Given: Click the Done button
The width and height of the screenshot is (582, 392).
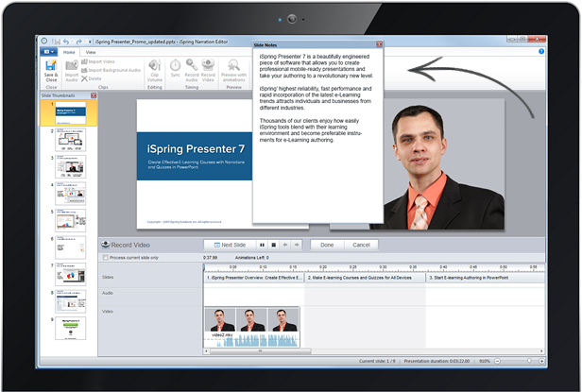Looking at the screenshot, I should 327,245.
